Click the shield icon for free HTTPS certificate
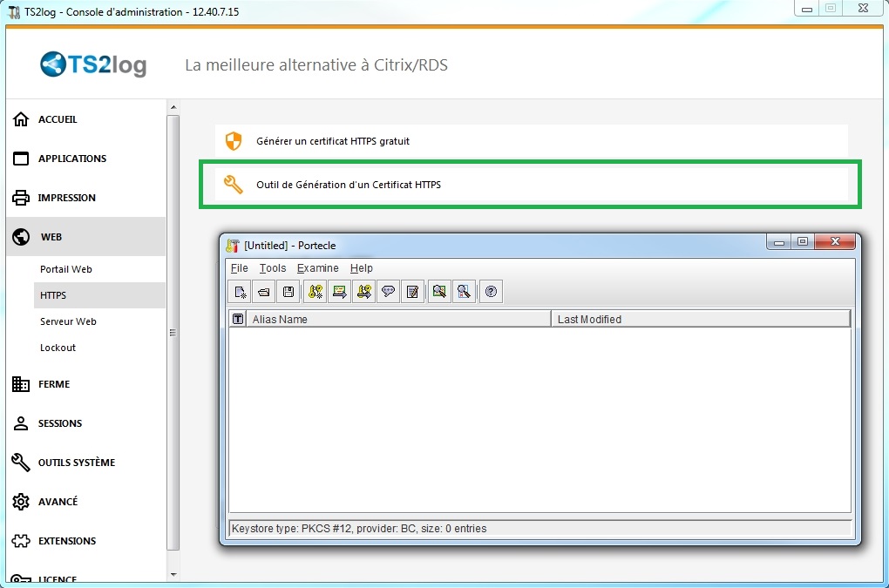The image size is (889, 588). click(x=234, y=141)
